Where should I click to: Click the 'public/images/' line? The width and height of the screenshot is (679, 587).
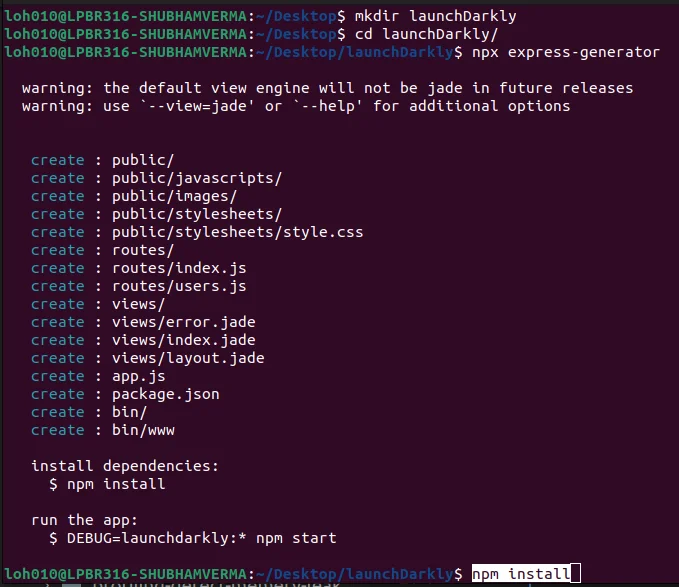click(134, 196)
